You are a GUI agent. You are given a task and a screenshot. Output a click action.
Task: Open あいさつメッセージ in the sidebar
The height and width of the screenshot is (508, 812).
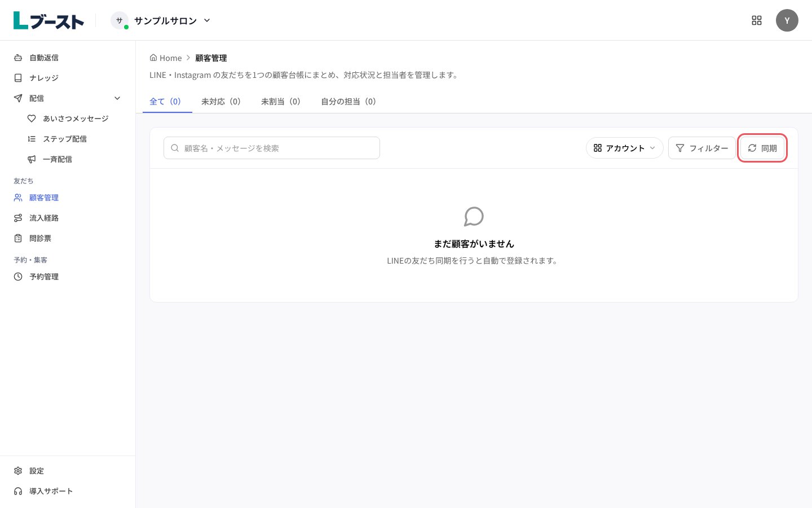[x=74, y=119]
